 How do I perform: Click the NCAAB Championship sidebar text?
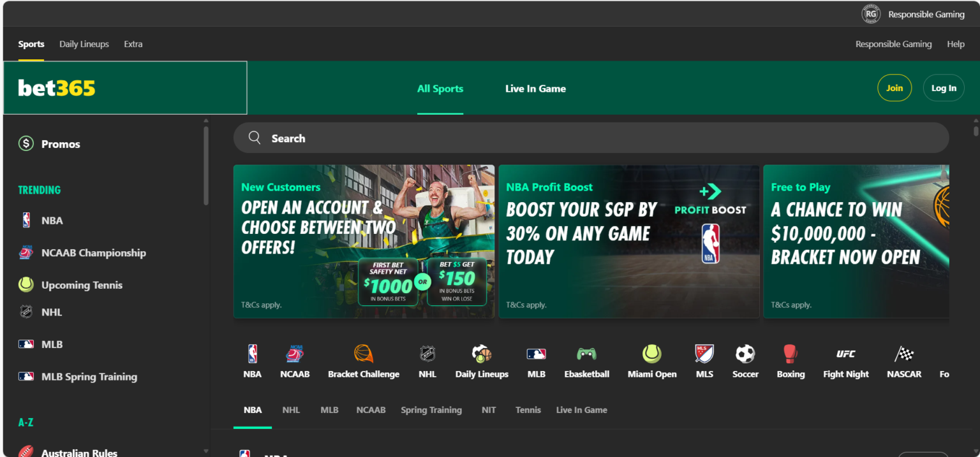click(x=94, y=252)
